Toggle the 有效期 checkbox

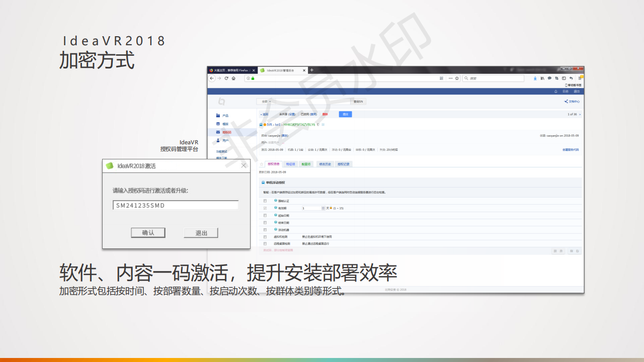pos(265,208)
